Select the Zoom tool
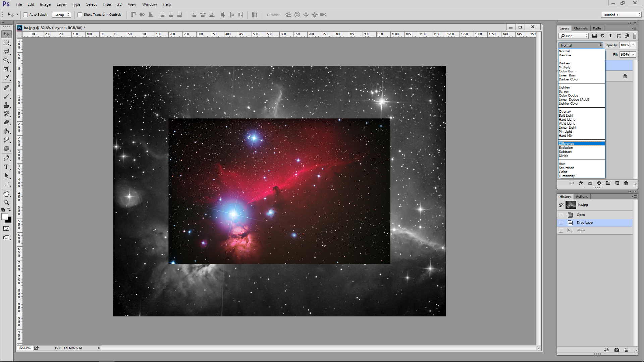 pos(6,203)
